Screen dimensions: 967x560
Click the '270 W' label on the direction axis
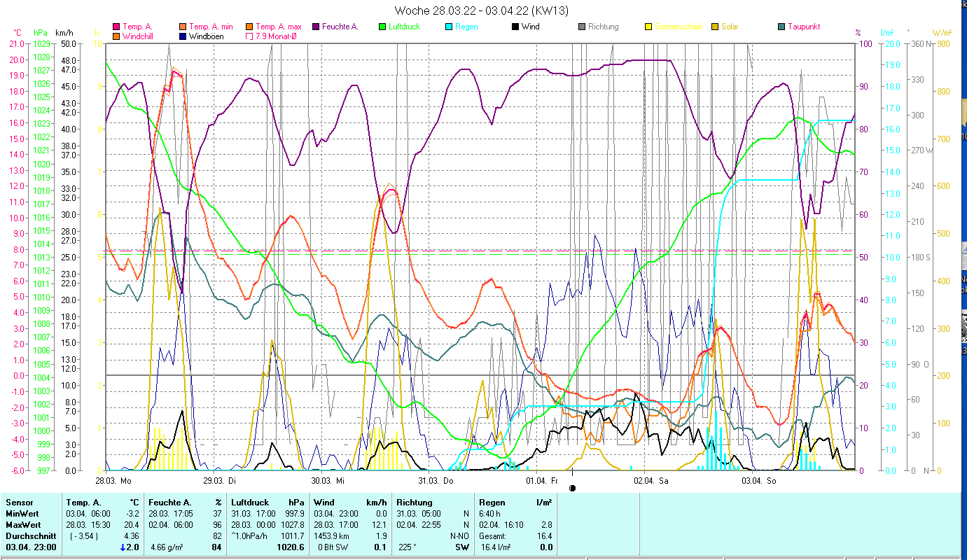921,150
